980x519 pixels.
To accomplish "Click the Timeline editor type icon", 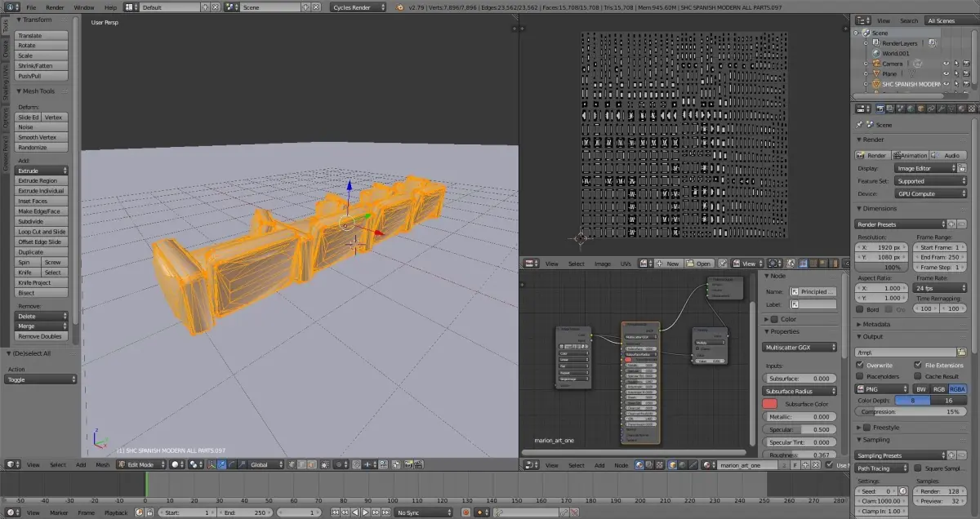I will click(11, 512).
